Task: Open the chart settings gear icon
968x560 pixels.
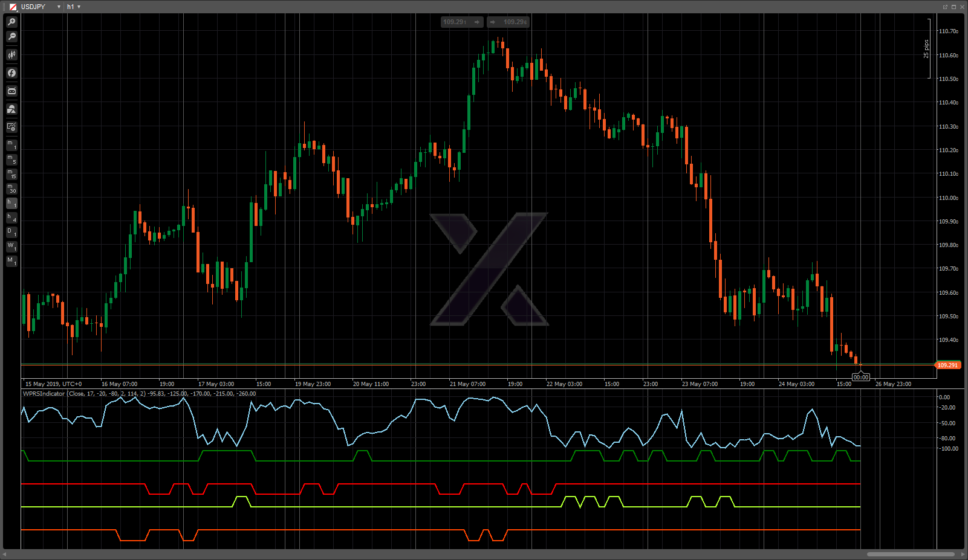Action: (11, 127)
